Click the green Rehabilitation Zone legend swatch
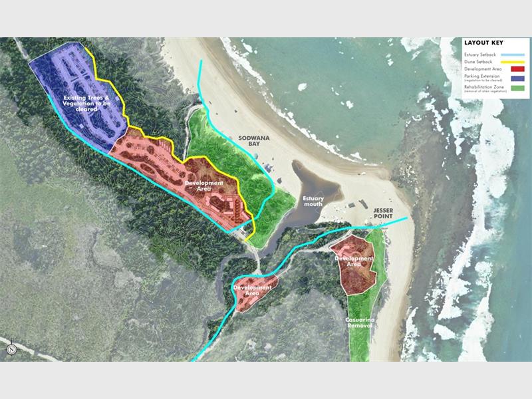The height and width of the screenshot is (399, 532). point(517,88)
